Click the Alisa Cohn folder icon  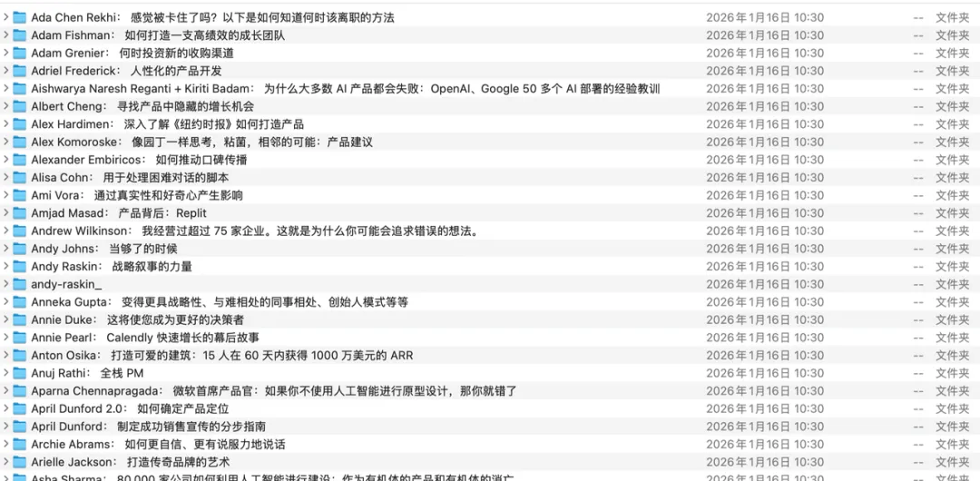point(19,178)
